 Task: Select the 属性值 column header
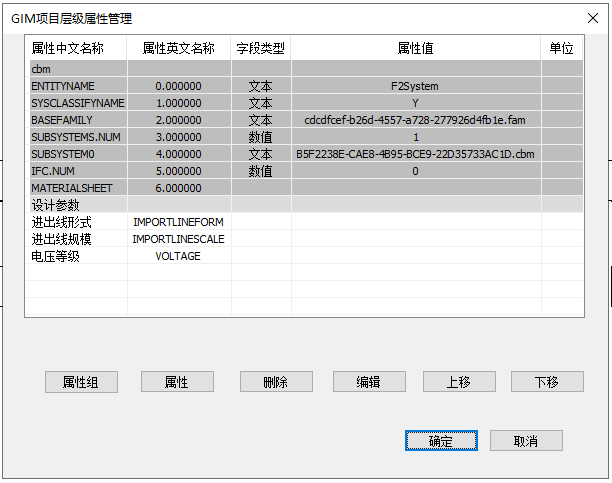tap(416, 48)
